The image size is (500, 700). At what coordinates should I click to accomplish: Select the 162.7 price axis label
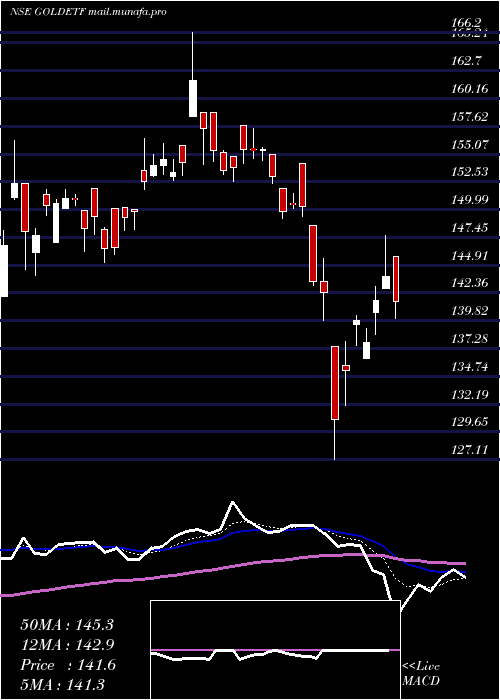467,62
